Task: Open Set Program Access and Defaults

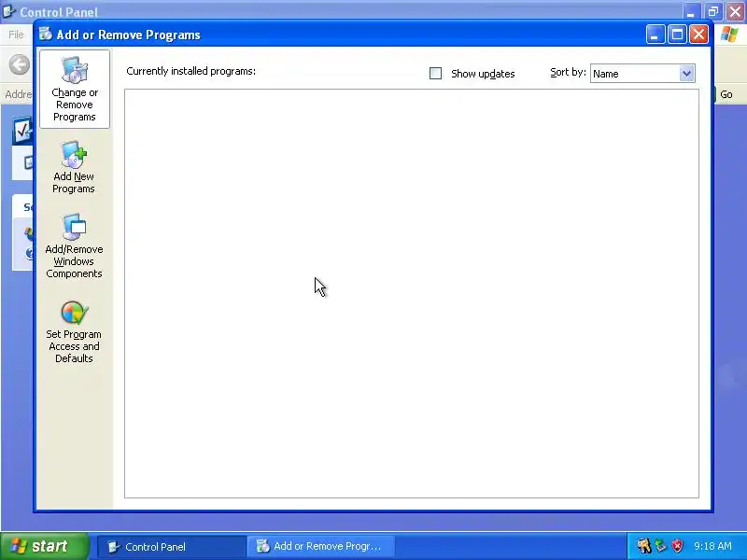Action: point(74,332)
